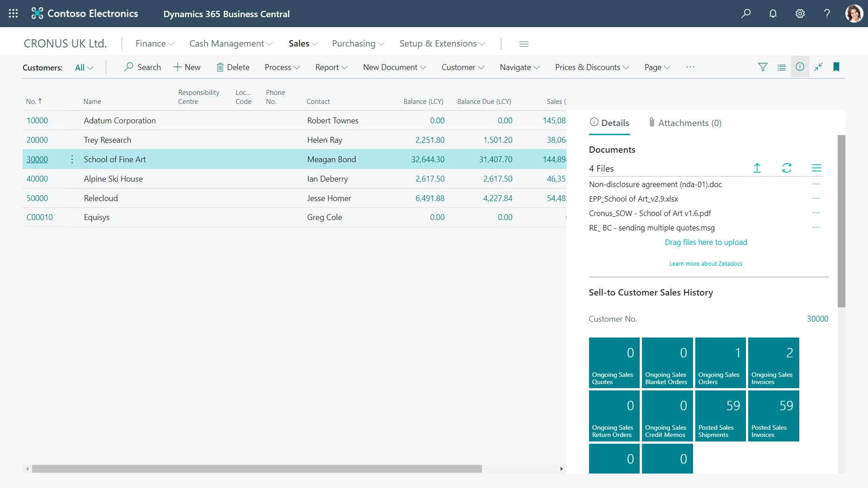Click Learn more about Zetadocs link

tap(706, 263)
